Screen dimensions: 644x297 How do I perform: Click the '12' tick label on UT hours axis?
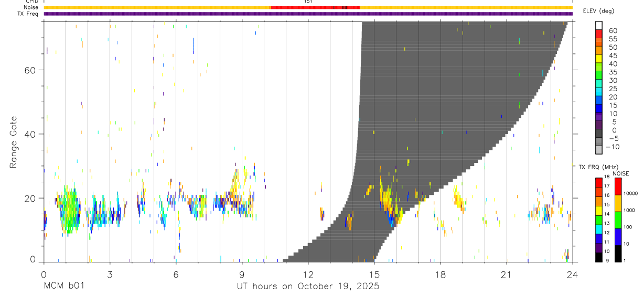308,274
